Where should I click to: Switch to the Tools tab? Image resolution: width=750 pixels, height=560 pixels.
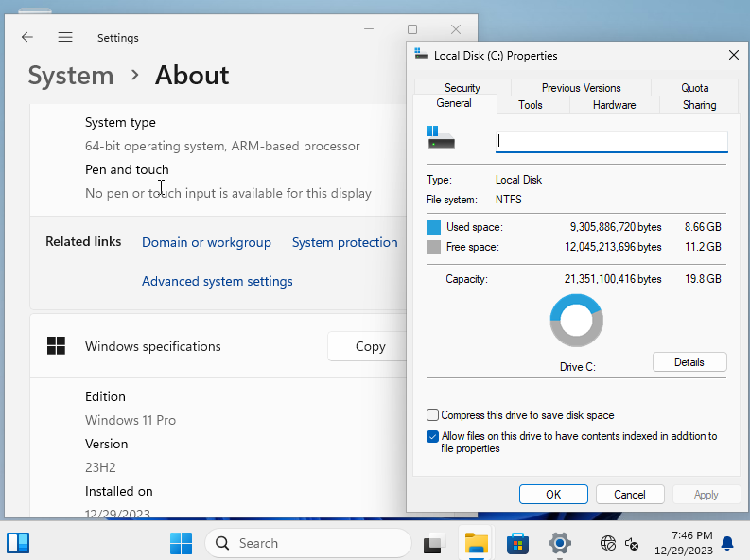point(531,105)
